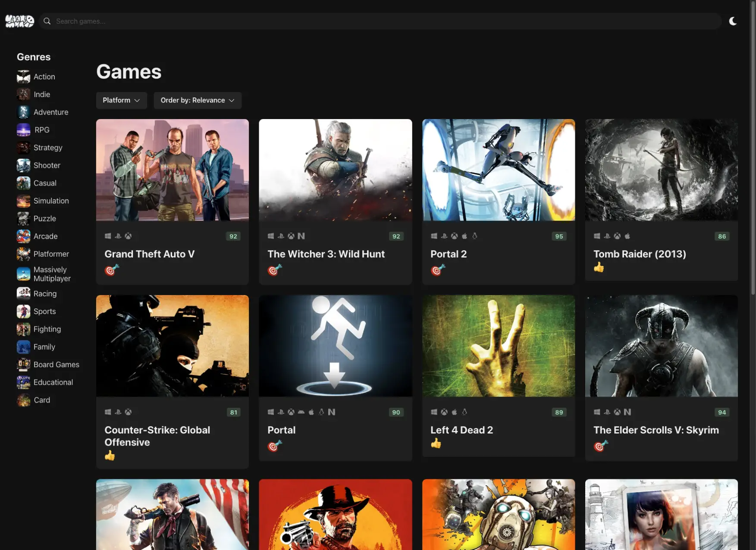This screenshot has width=756, height=550.
Task: Click The Elder Scrolls V: Skyrim title
Action: (656, 430)
